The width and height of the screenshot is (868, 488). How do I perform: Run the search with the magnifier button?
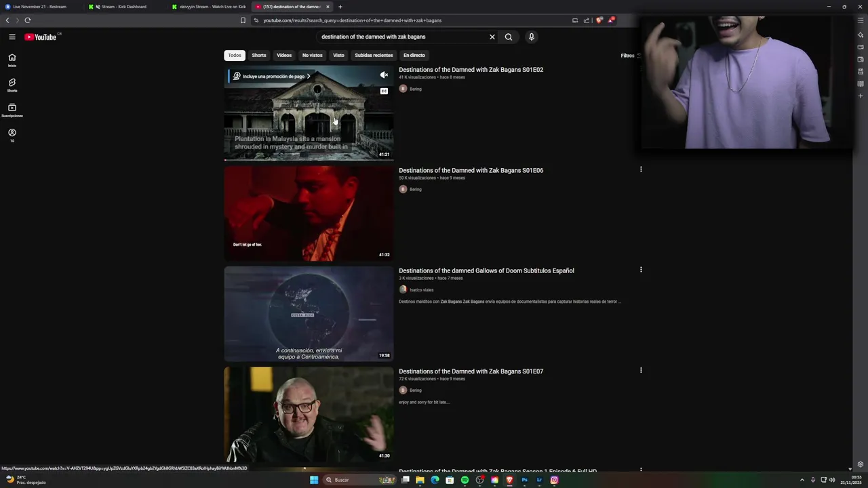(509, 37)
